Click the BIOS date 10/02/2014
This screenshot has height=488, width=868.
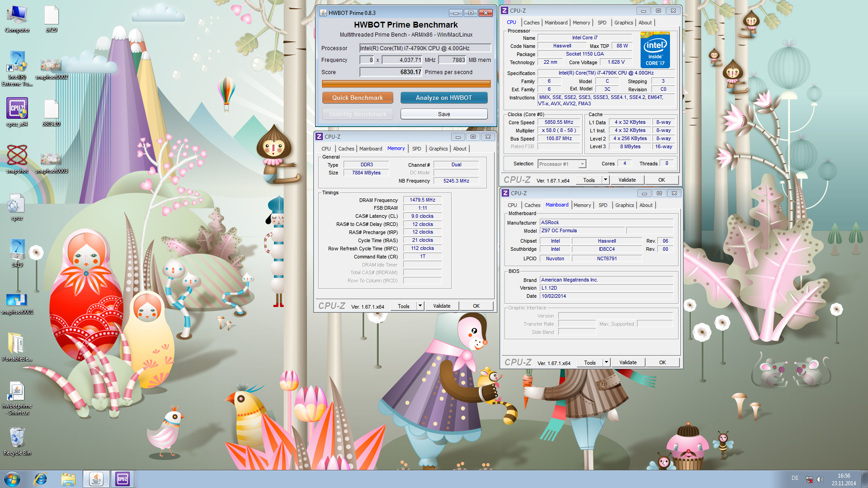[x=606, y=296]
